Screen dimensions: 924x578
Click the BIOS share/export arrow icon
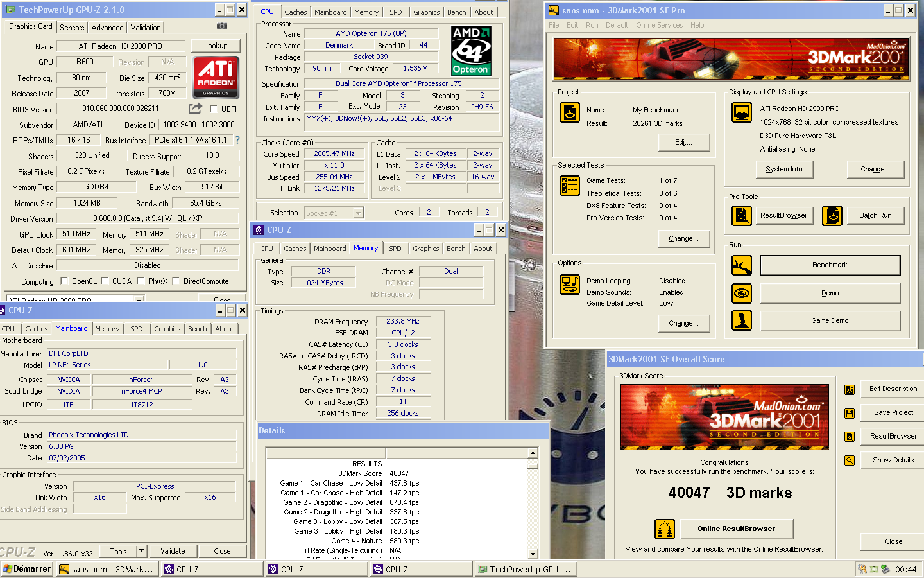195,109
